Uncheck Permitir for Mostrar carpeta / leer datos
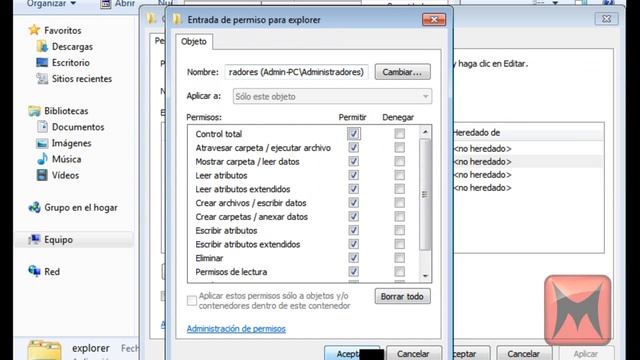 pyautogui.click(x=353, y=161)
